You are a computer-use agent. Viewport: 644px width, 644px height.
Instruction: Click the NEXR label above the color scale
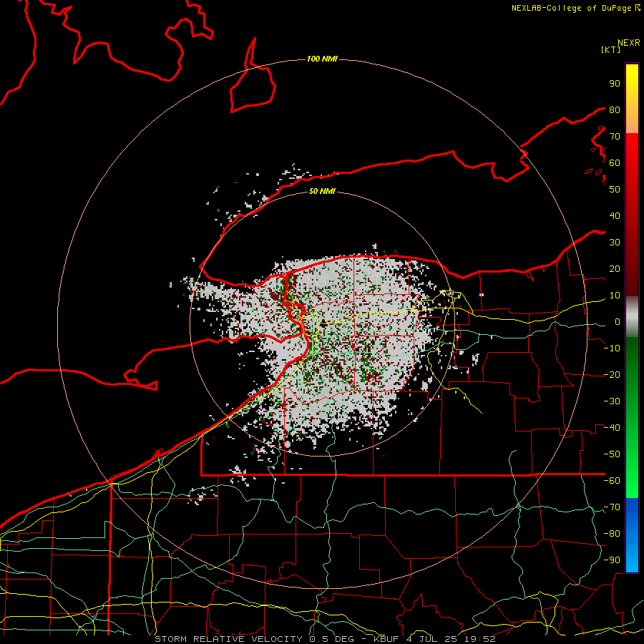(629, 43)
